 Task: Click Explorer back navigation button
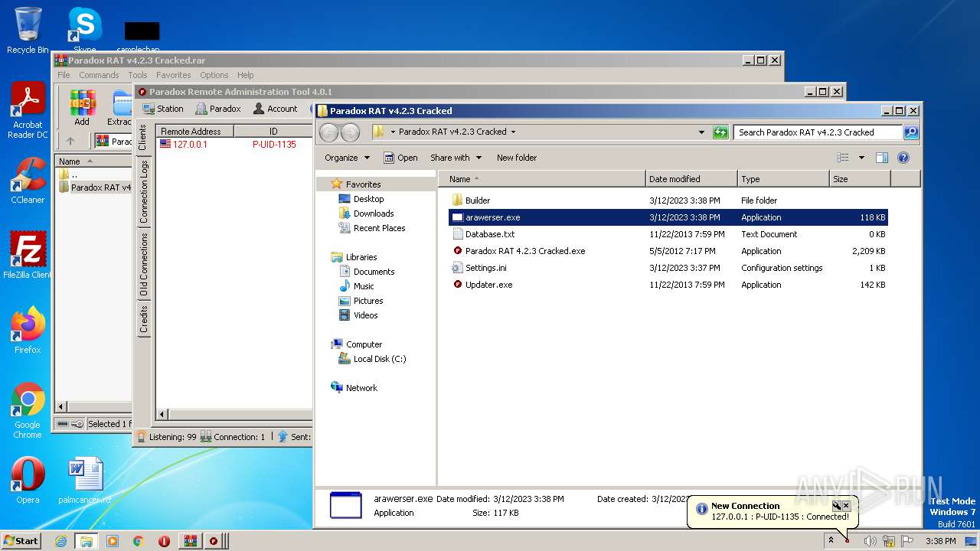(328, 132)
